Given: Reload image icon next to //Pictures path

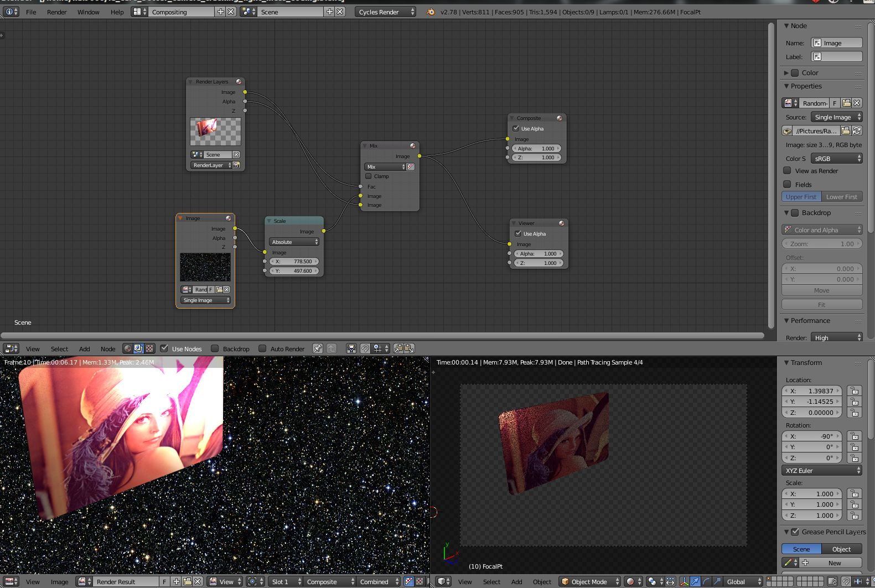Looking at the screenshot, I should click(857, 131).
